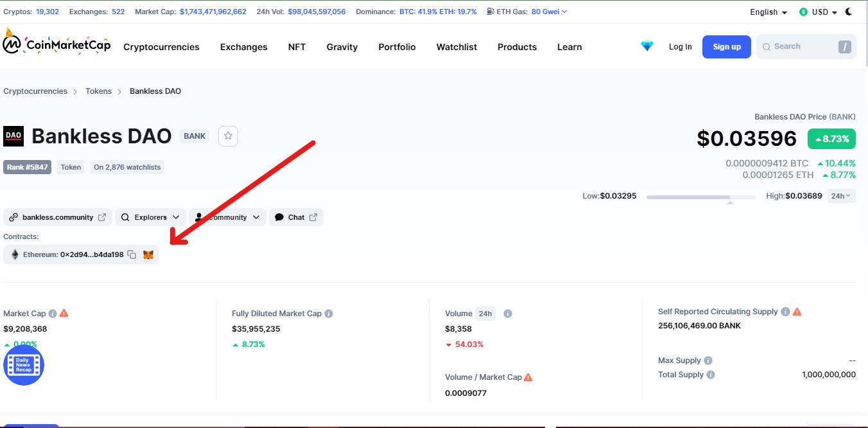
Task: Click the low-high price range bar
Action: [700, 197]
